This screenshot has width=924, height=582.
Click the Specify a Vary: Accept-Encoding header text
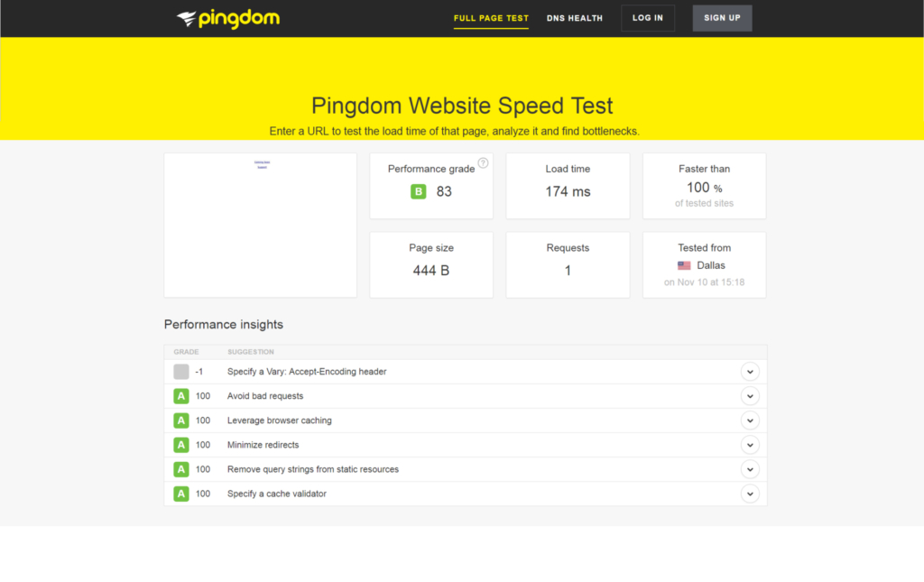click(x=307, y=372)
